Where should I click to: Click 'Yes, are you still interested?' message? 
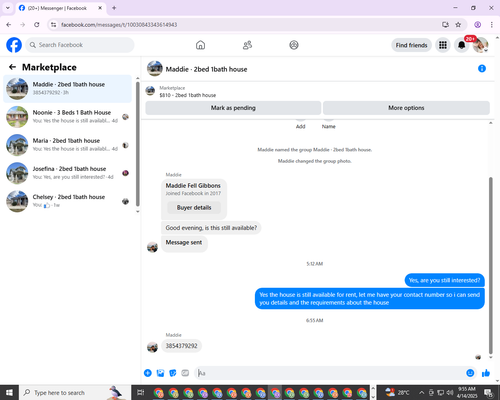(444, 280)
